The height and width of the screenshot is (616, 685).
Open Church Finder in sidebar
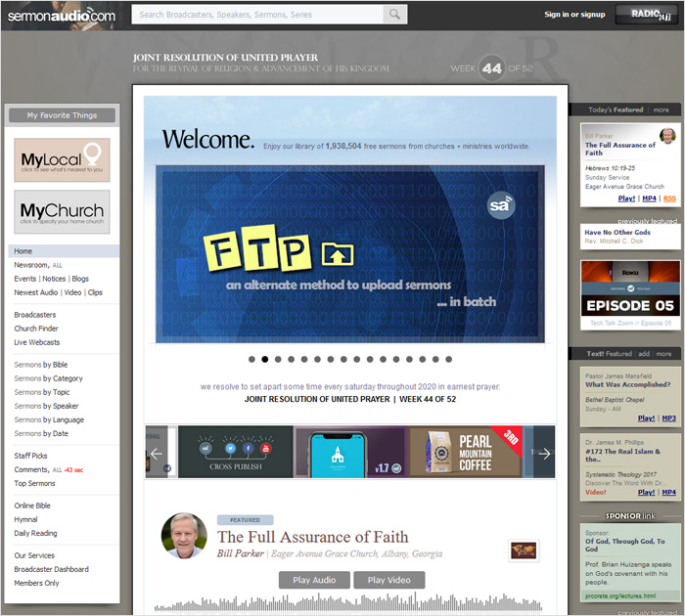click(x=36, y=329)
